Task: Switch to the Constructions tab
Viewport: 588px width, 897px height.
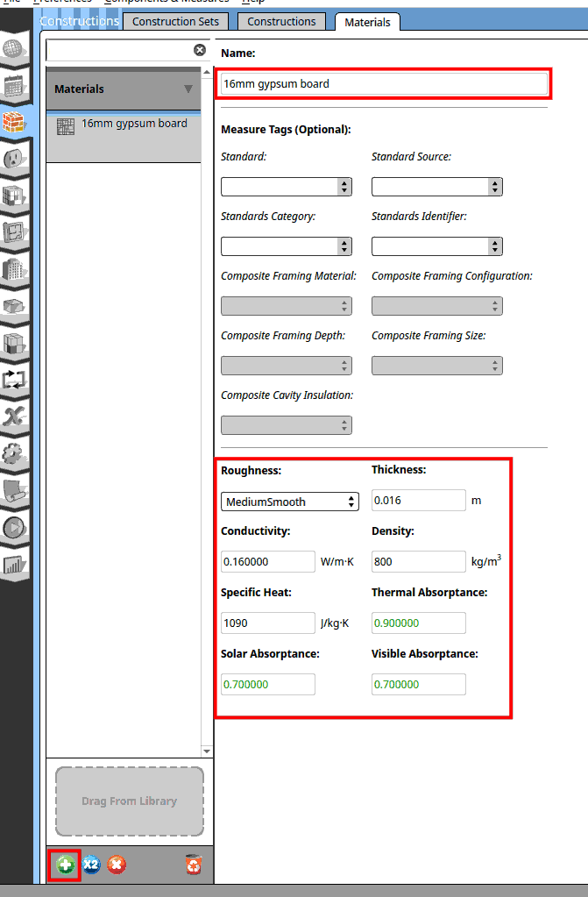Action: 282,21
